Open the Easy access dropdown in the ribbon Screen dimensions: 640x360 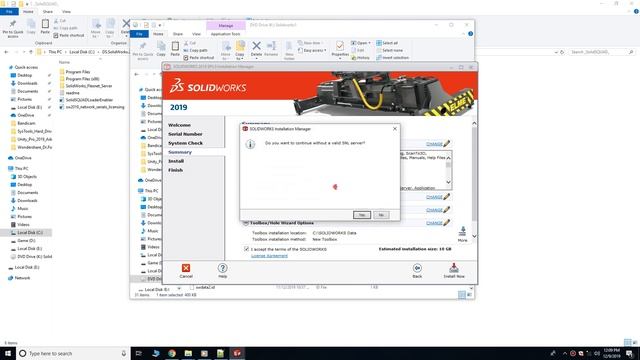pos(312,50)
